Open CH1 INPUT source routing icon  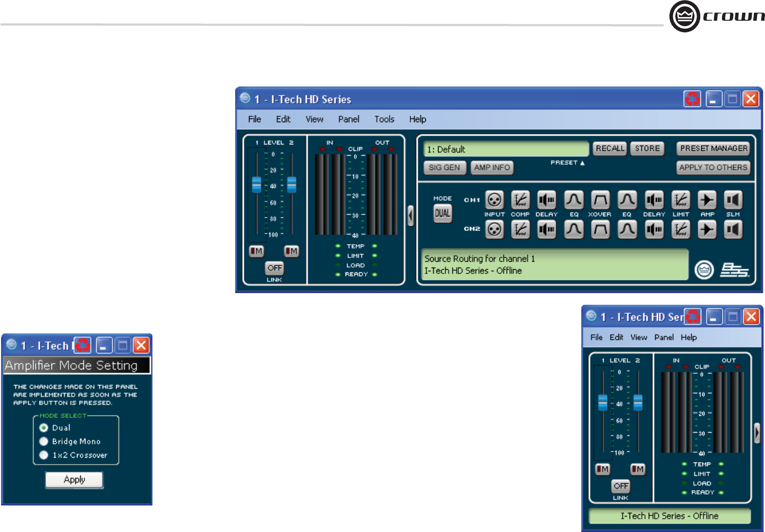coord(494,200)
